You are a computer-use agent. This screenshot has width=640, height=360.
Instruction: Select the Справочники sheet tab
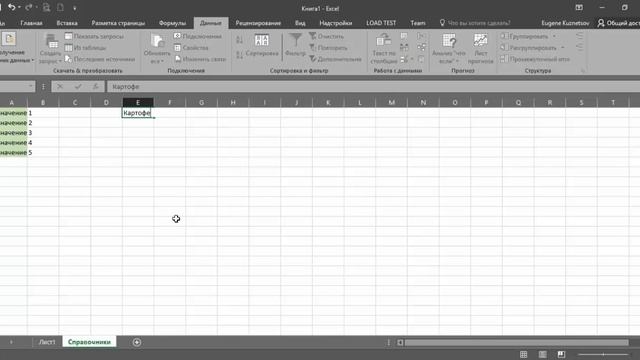point(89,342)
